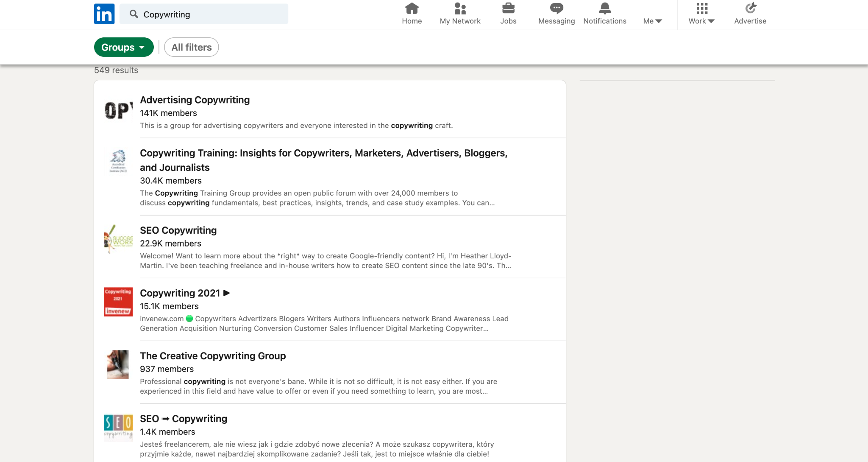Open the SEO Copywriting group
Viewport: 868px width, 462px height.
coord(178,230)
